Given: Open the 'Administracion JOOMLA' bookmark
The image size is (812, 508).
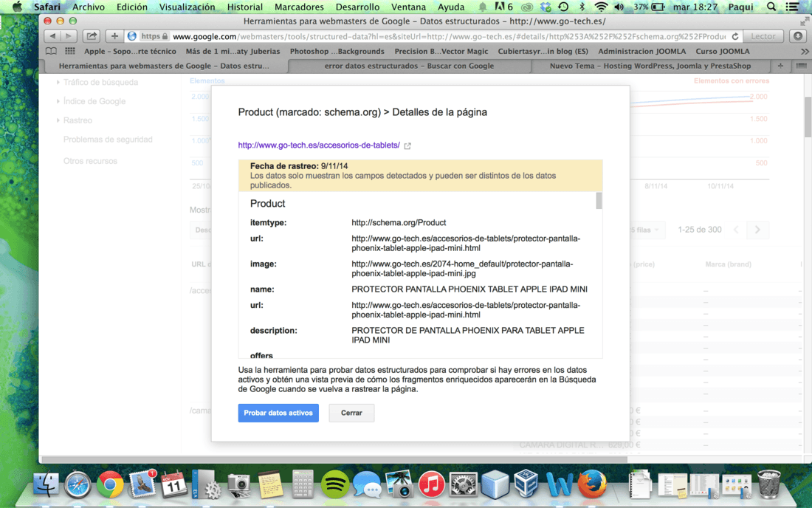Looking at the screenshot, I should click(x=641, y=51).
